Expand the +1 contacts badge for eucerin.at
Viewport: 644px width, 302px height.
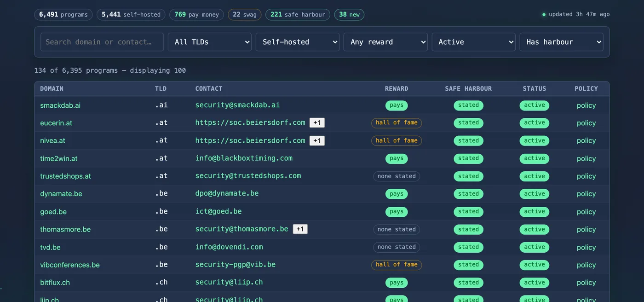tap(317, 123)
